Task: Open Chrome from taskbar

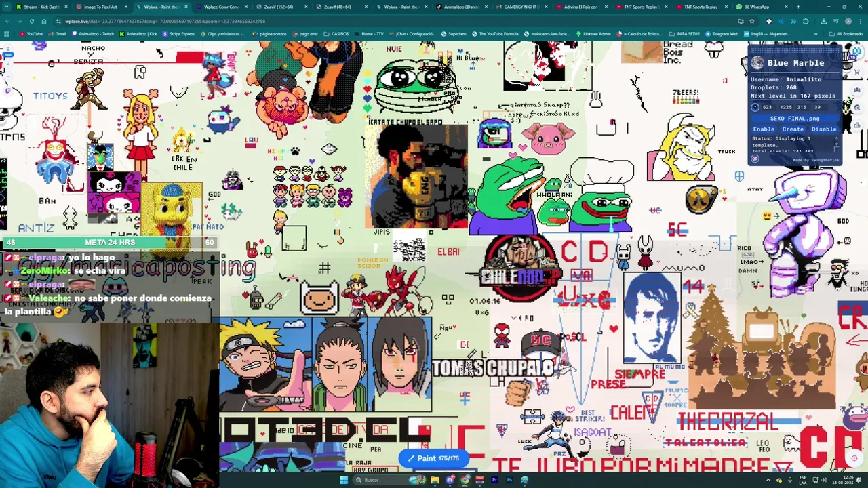Action: pos(465,480)
